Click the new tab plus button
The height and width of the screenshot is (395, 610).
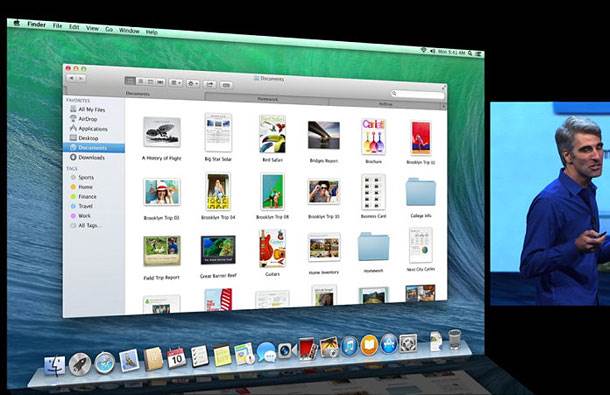click(443, 106)
